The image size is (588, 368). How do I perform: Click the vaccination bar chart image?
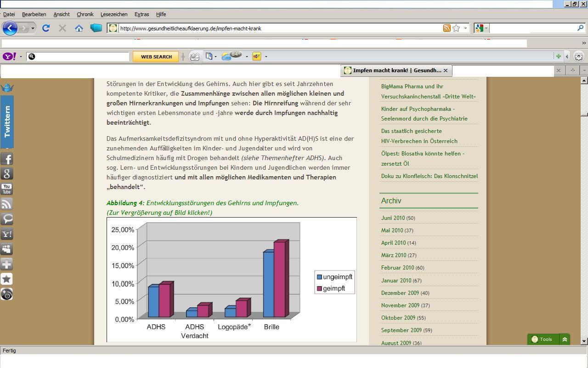point(232,280)
